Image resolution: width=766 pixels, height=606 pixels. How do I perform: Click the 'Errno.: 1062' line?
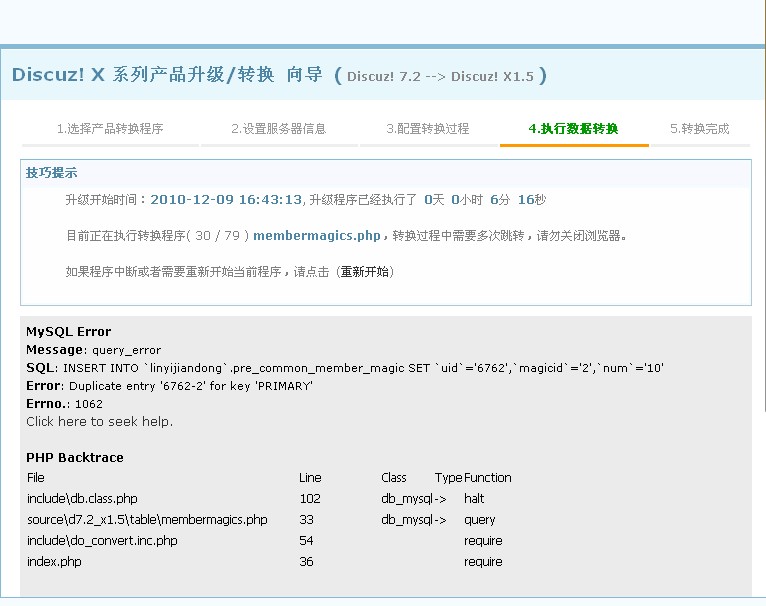pos(64,404)
